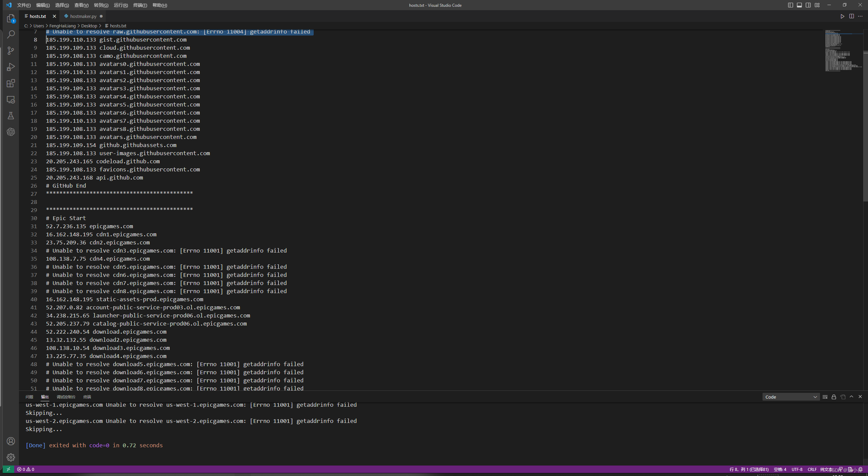Viewport: 868px width, 476px height.
Task: Open the editor More Actions ellipsis
Action: (x=860, y=16)
